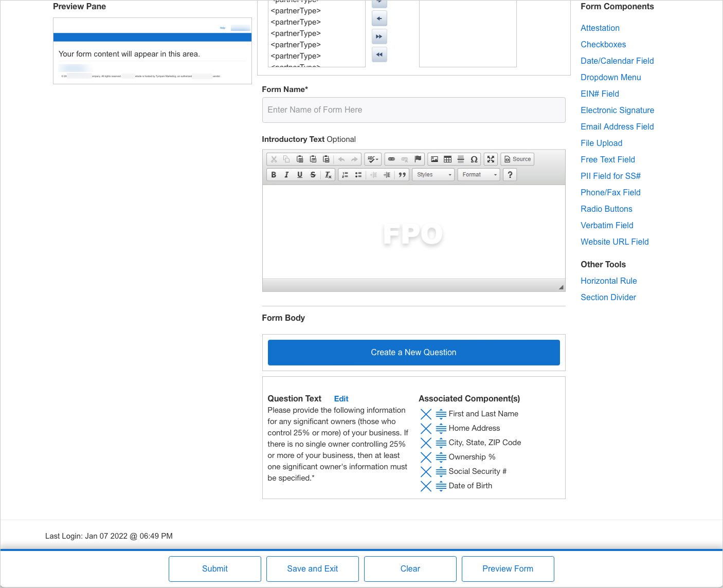Screen dimensions: 723x588
Task: Click reorder handle for Ownership %
Action: click(x=441, y=457)
